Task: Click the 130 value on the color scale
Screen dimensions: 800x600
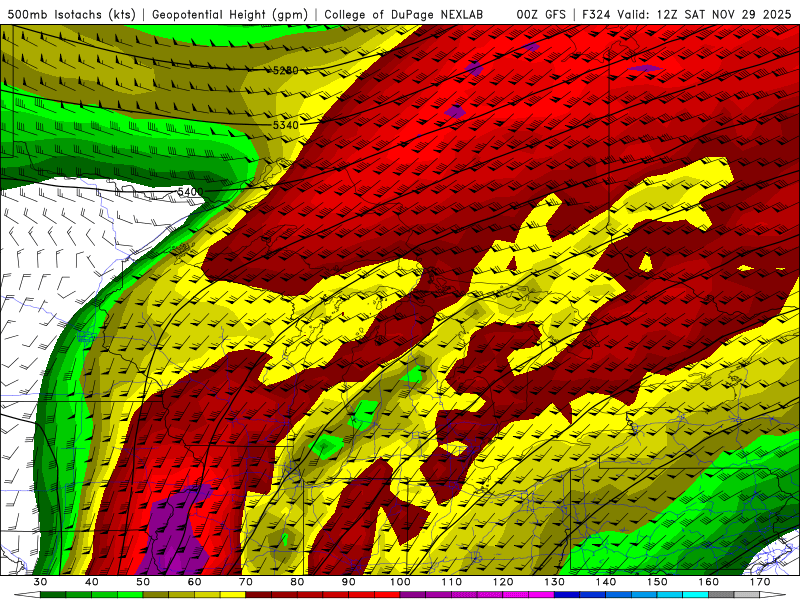Action: point(554,582)
